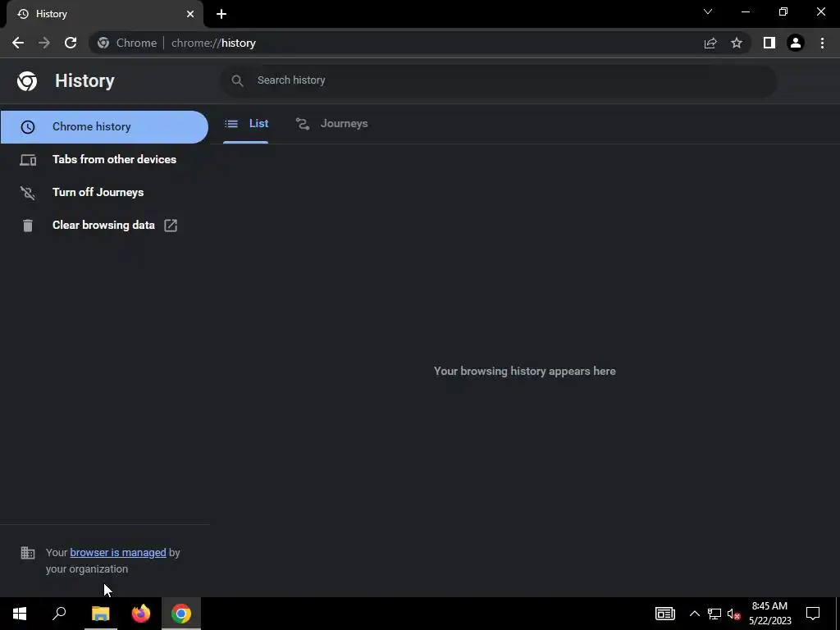Show hidden system tray icons

click(x=694, y=614)
